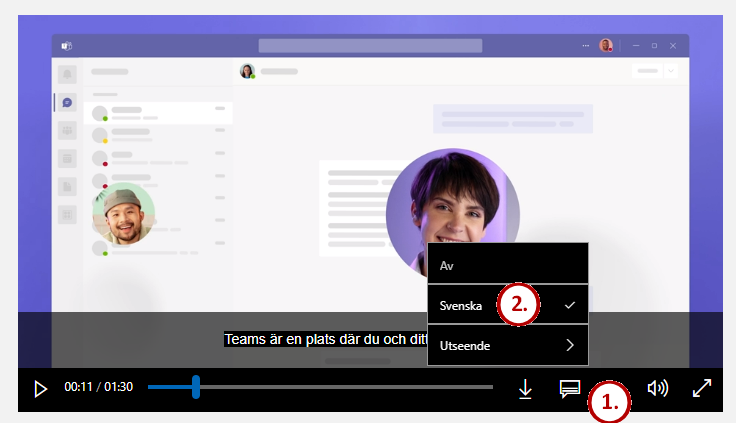The image size is (736, 423).
Task: Click the calendar icon in sidebar
Action: (x=67, y=158)
